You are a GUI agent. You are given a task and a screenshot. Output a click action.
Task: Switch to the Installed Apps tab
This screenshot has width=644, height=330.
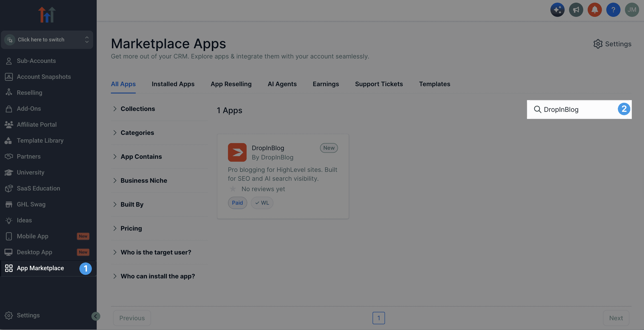coord(173,84)
